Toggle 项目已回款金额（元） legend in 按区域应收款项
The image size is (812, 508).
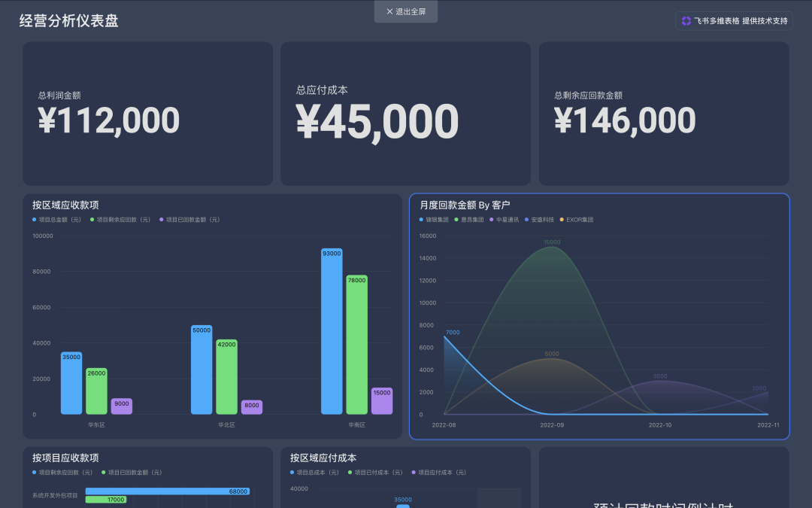click(190, 220)
